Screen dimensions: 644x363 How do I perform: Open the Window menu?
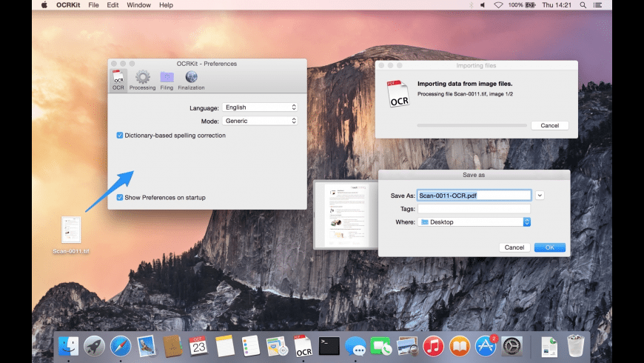[139, 5]
